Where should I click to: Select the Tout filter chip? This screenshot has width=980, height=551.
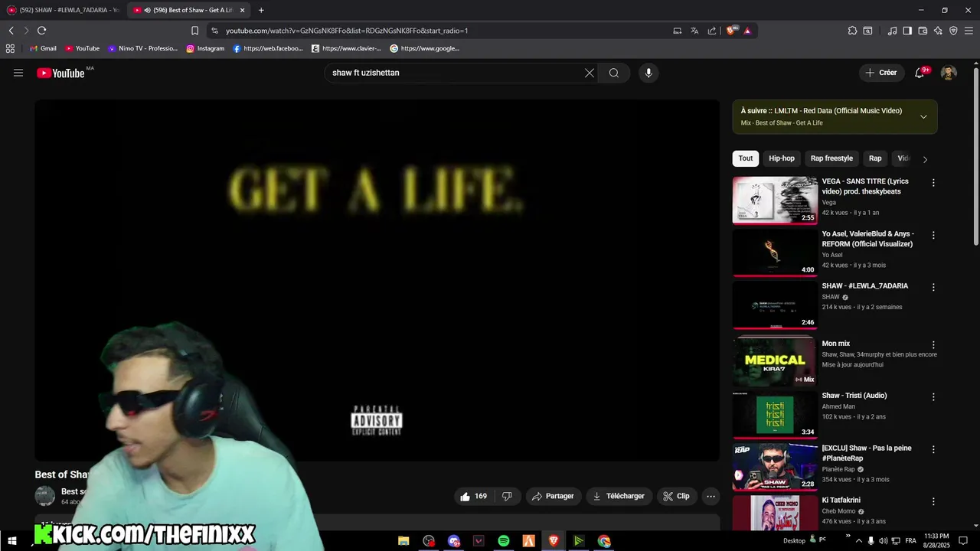746,158
